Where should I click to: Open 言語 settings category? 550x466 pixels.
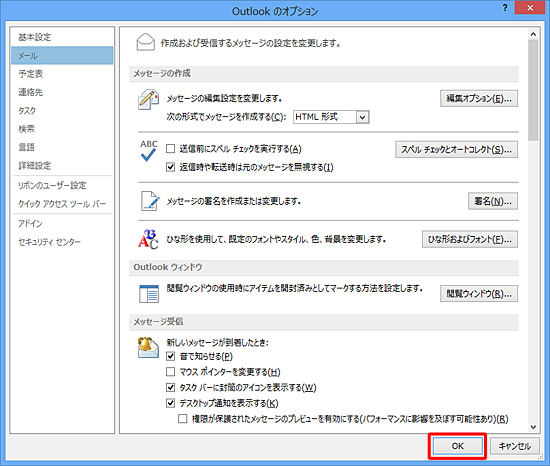pos(62,147)
